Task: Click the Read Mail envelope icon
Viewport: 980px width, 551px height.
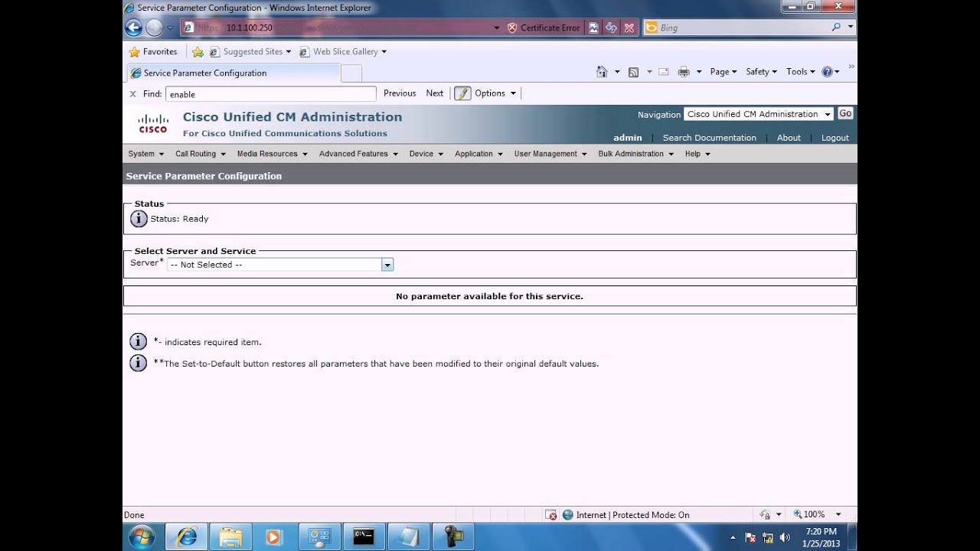Action: [663, 72]
